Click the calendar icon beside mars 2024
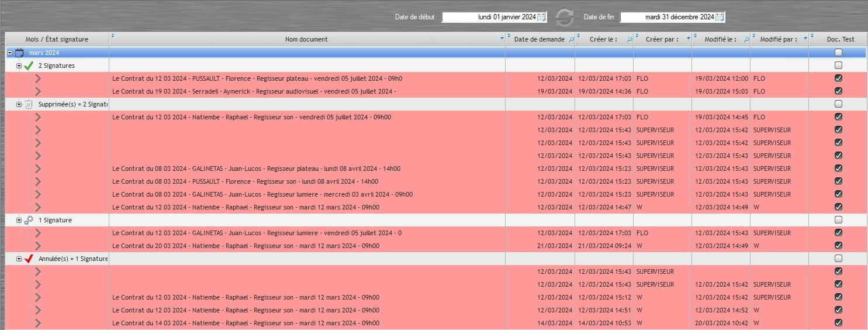868x330 pixels. coord(20,53)
